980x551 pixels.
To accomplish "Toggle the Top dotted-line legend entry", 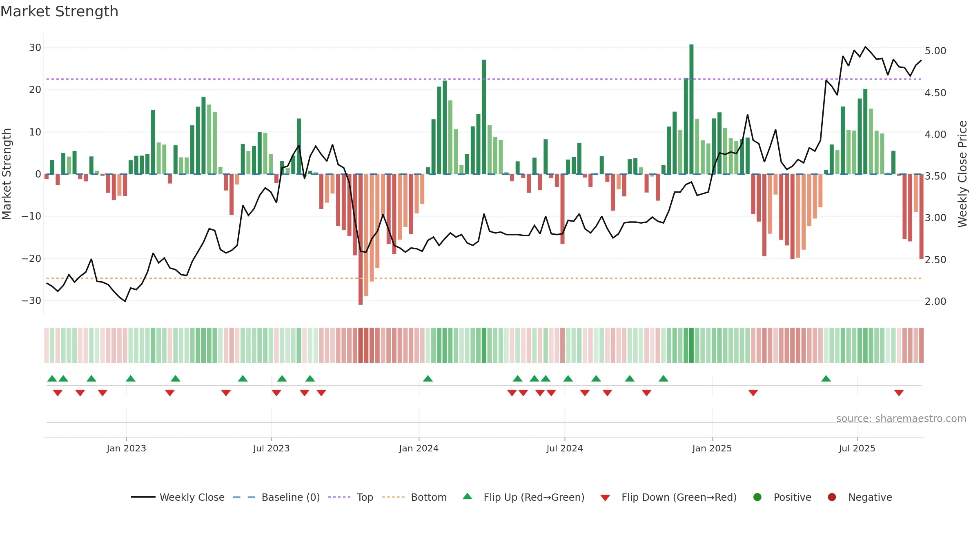I will 351,497.
